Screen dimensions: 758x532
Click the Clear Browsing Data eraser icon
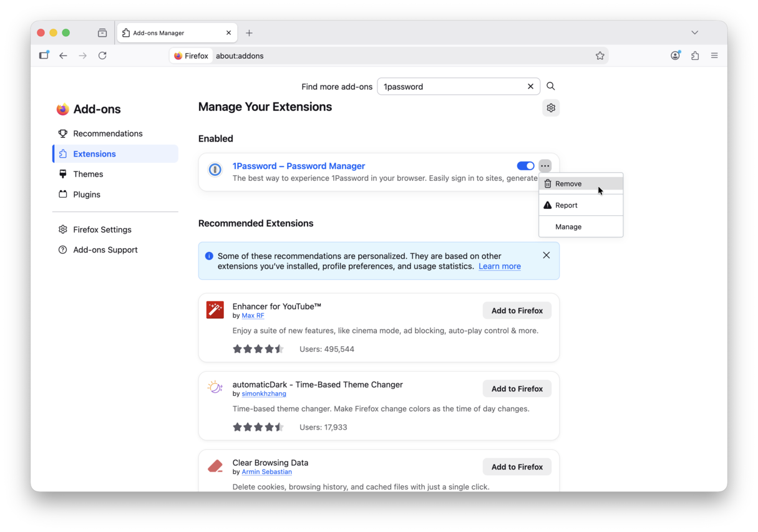pyautogui.click(x=215, y=466)
